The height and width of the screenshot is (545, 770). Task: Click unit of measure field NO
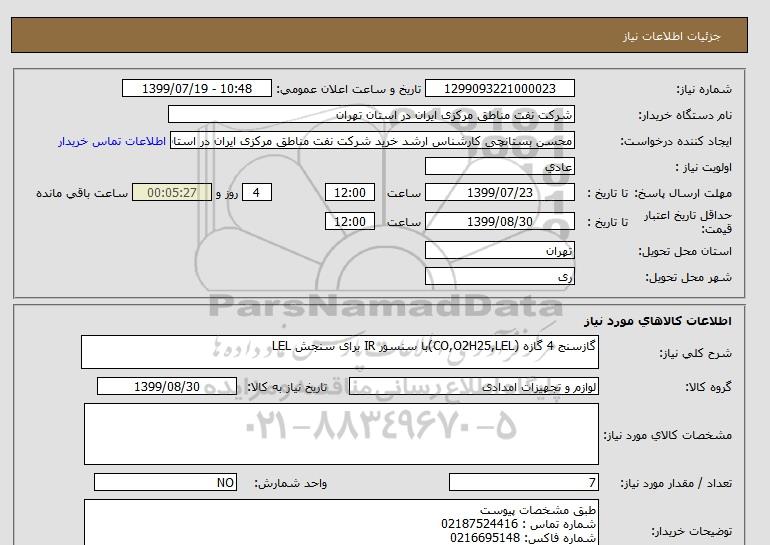pyautogui.click(x=165, y=482)
